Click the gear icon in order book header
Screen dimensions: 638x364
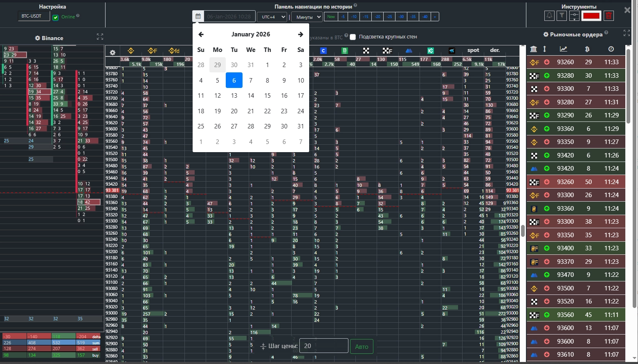tap(112, 52)
